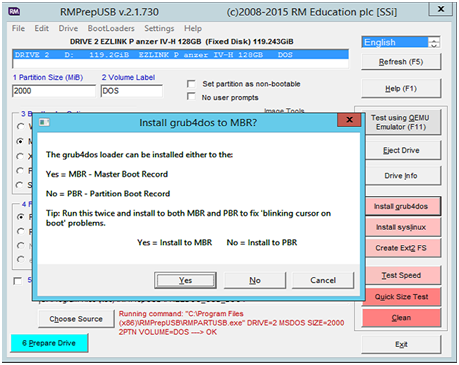Image resolution: width=459 pixels, height=365 pixels.
Task: Click 'Yes = MBR - Master Boot Record' text
Action: pos(107,174)
